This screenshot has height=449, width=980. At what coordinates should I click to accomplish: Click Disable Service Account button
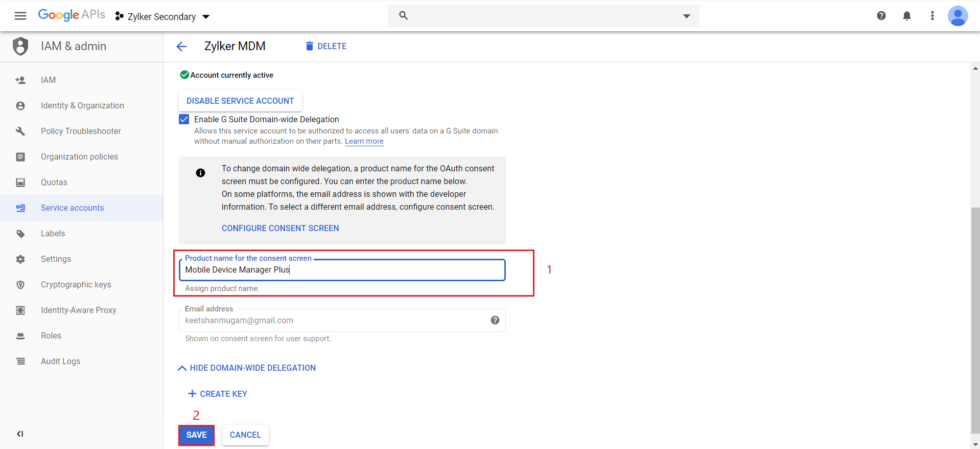pos(240,101)
